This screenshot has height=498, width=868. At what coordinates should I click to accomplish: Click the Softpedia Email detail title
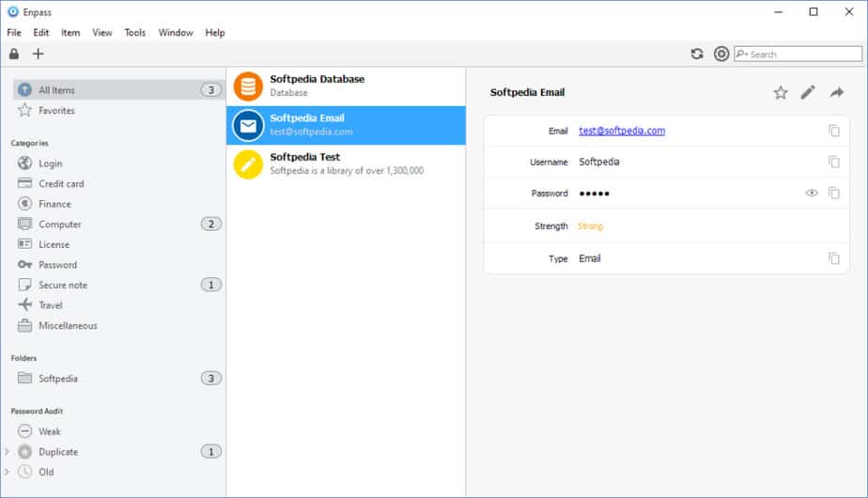tap(527, 92)
